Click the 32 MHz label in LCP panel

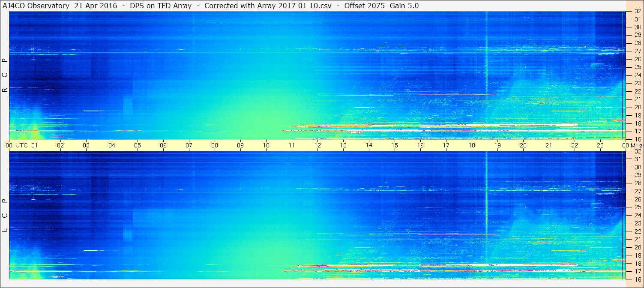pos(637,151)
